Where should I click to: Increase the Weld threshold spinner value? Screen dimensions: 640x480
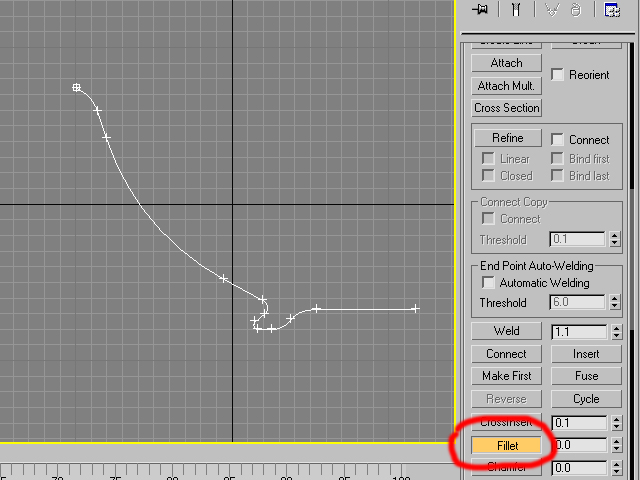[x=616, y=327]
